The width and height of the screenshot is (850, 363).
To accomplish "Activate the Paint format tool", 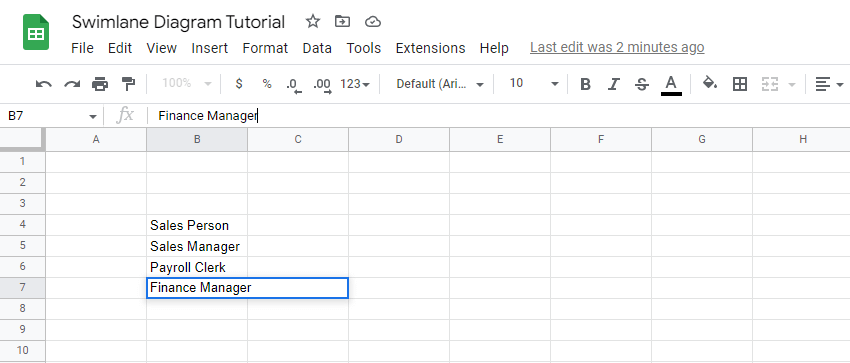I will pyautogui.click(x=128, y=84).
